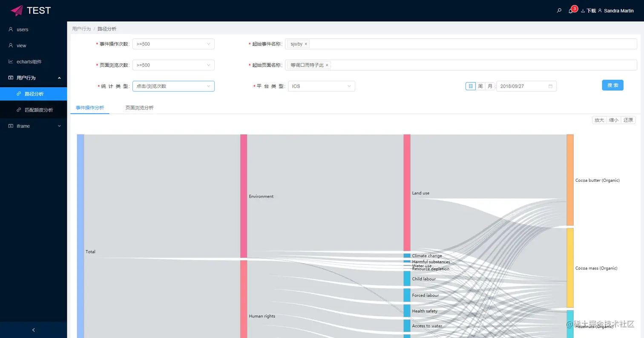Viewport: 644px width, 338px height.
Task: Click the 下载 download link in header
Action: (x=589, y=11)
